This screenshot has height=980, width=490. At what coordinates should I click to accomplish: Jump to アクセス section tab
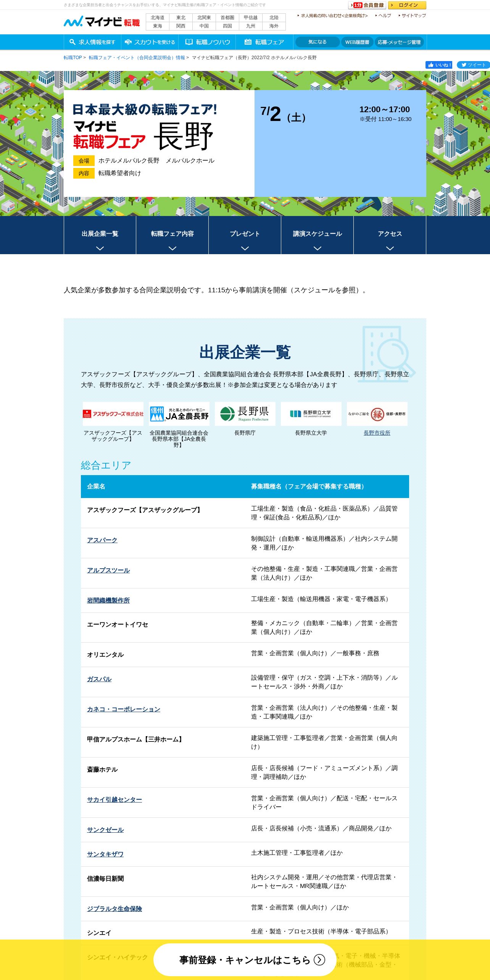[x=390, y=235]
